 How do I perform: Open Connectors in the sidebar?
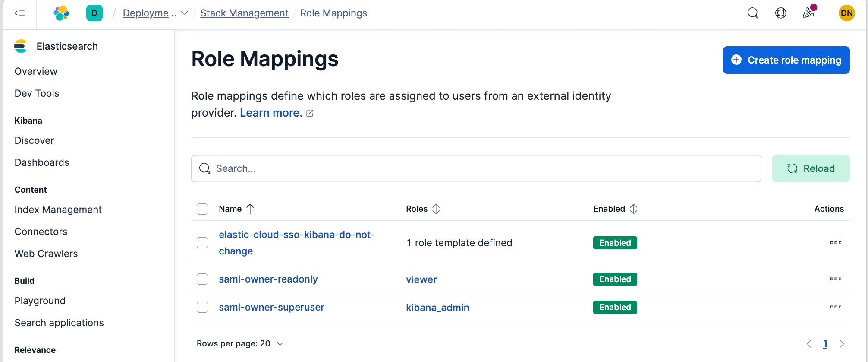coord(41,232)
